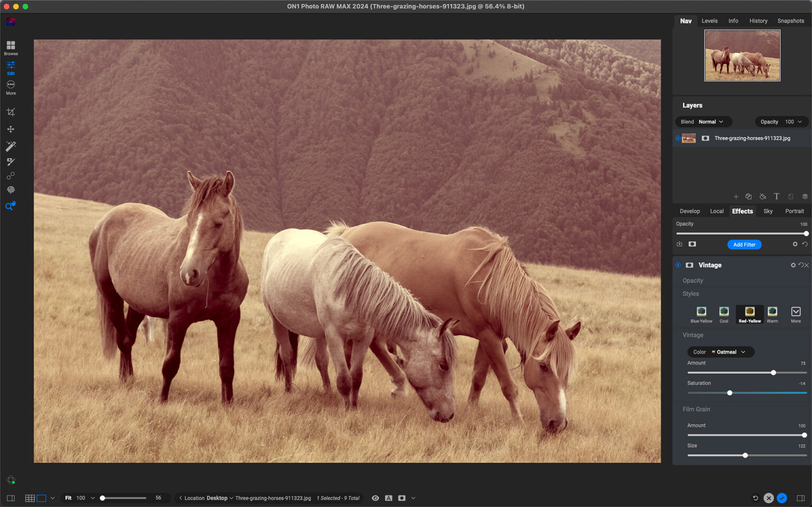
Task: Toggle visibility of the Vintage filter
Action: 678,265
